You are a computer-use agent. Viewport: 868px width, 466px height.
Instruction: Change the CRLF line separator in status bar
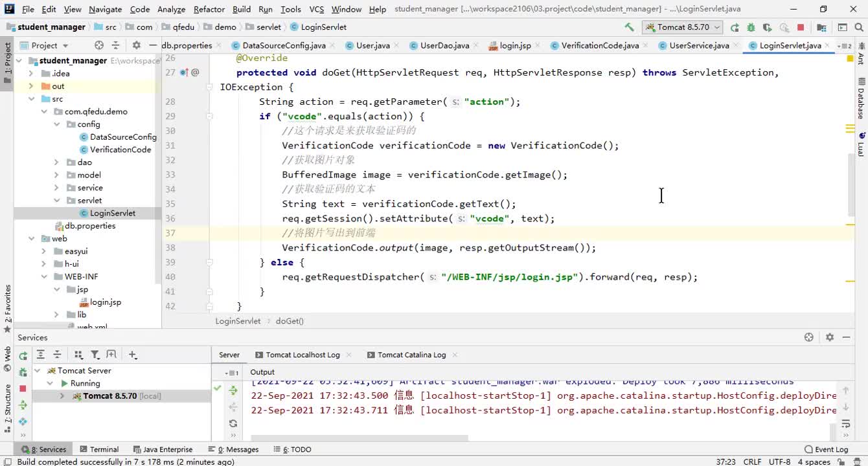(x=752, y=461)
